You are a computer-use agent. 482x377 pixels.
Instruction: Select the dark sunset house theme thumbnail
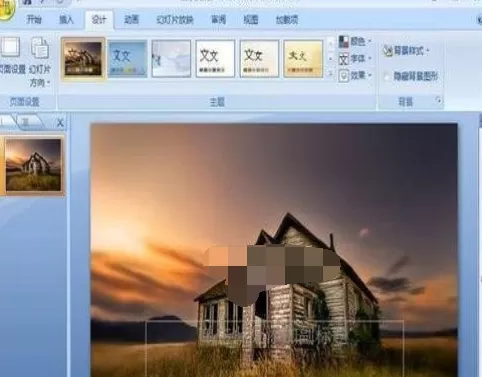pos(83,59)
